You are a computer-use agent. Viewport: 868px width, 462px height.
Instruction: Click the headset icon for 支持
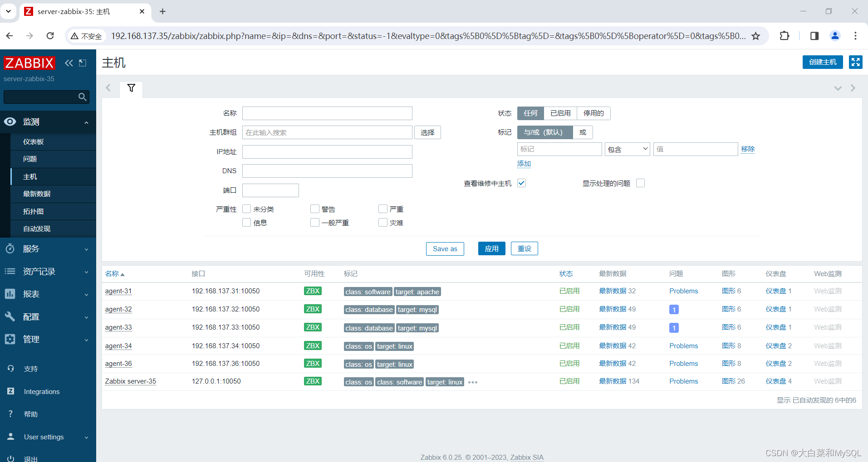[x=11, y=369]
